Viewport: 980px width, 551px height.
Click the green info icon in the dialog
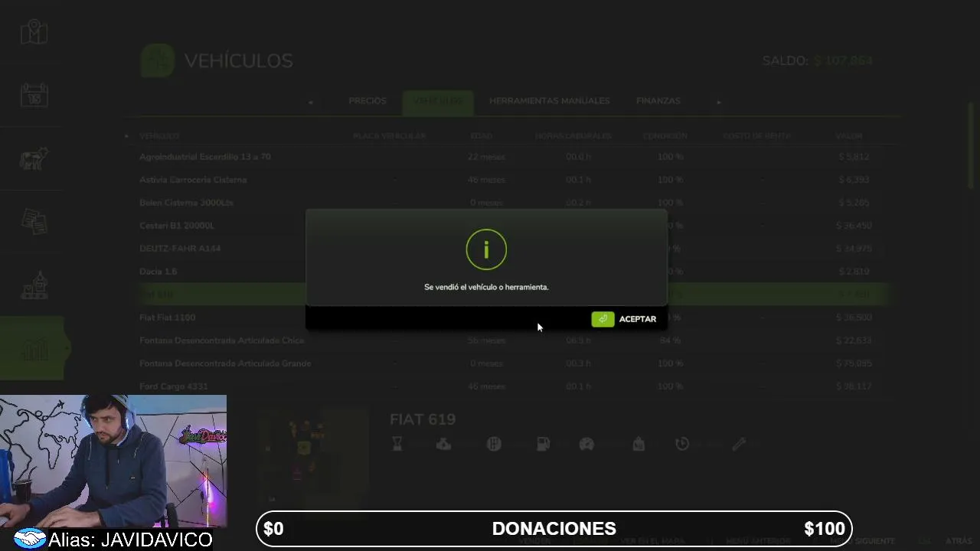point(486,249)
